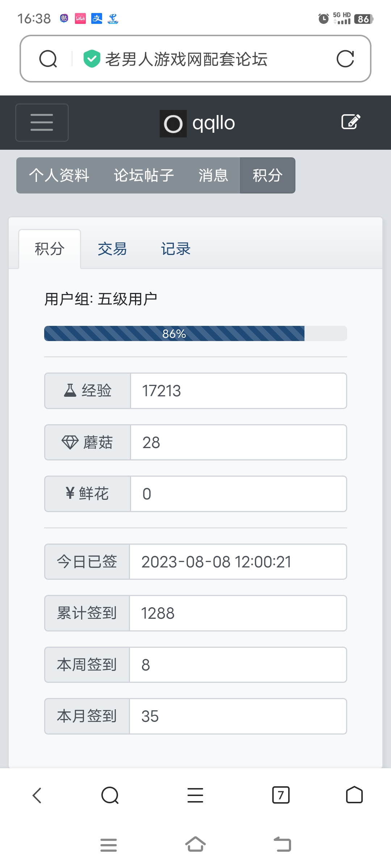Open the 消息 messages tab
391x868 pixels.
213,175
